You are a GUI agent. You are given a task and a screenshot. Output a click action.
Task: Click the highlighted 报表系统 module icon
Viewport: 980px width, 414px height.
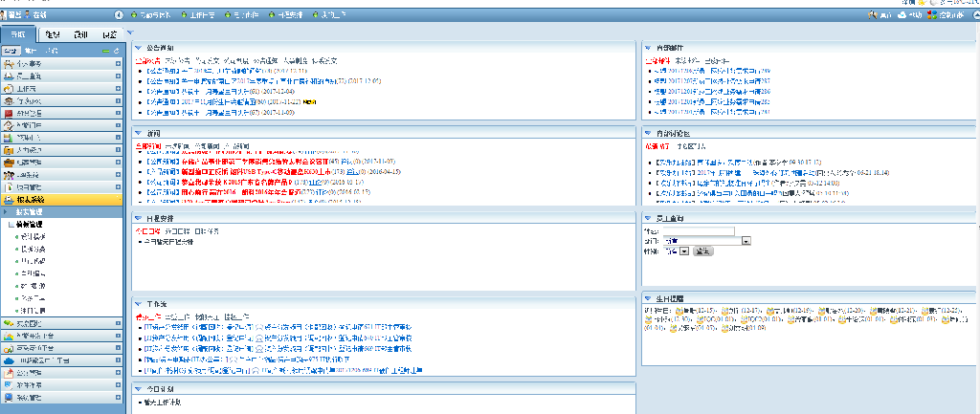(x=8, y=200)
